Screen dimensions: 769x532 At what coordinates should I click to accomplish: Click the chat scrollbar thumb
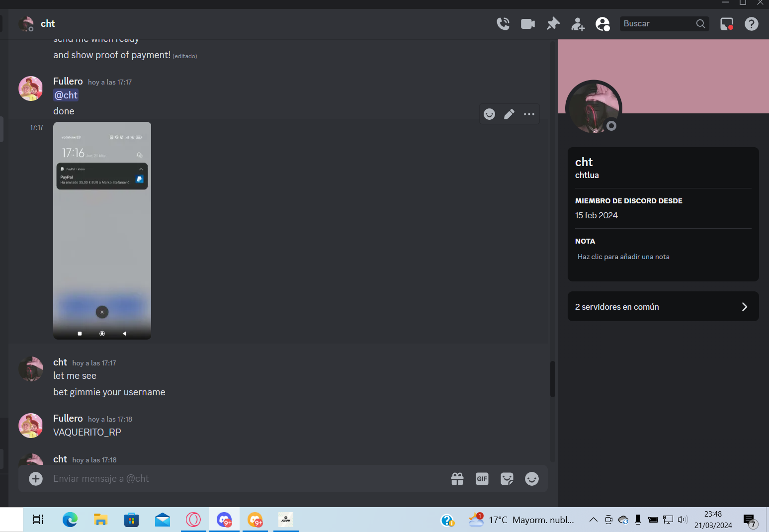(552, 379)
